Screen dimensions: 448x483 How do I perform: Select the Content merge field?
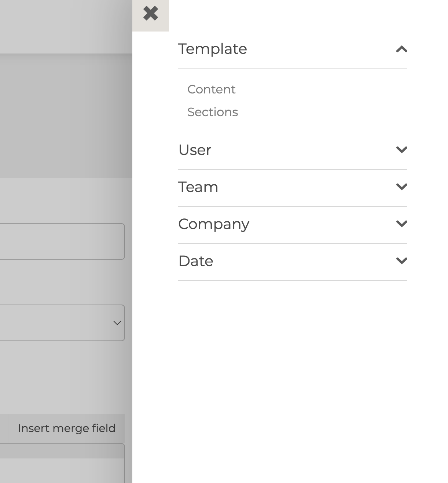point(211,89)
